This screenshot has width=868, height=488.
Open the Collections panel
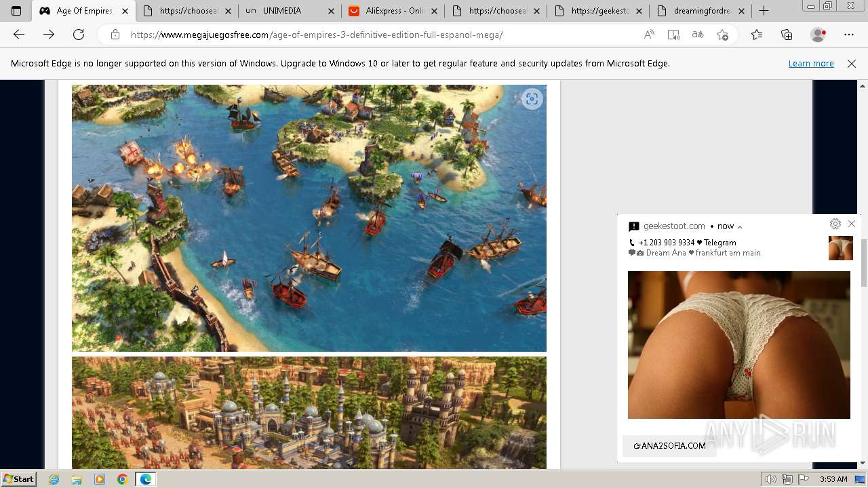(x=787, y=35)
